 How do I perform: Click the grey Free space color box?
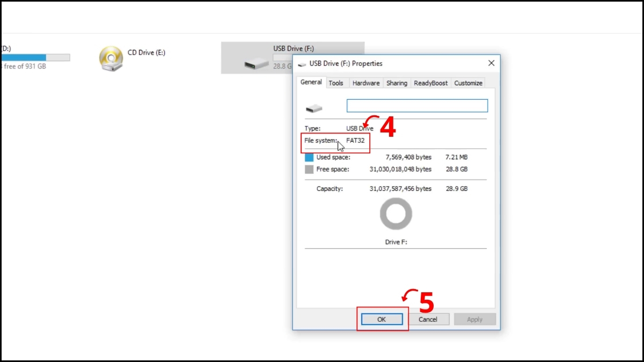point(309,169)
